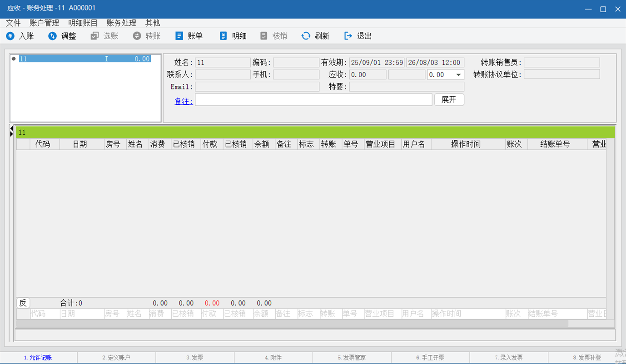The height and width of the screenshot is (364, 626).
Task: Open the 账户管理 menu
Action: (x=44, y=23)
